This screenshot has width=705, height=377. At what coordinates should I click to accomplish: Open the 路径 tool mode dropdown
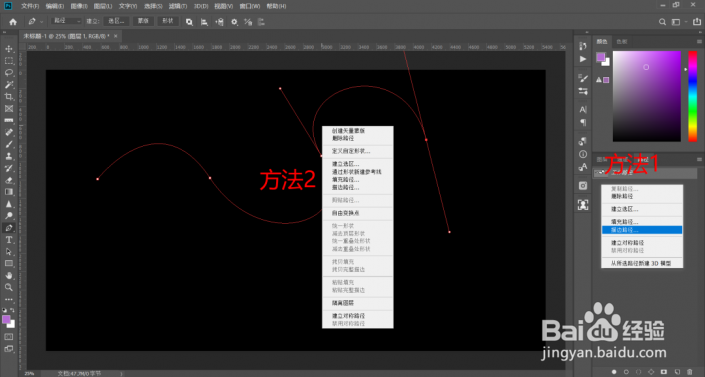(x=66, y=21)
